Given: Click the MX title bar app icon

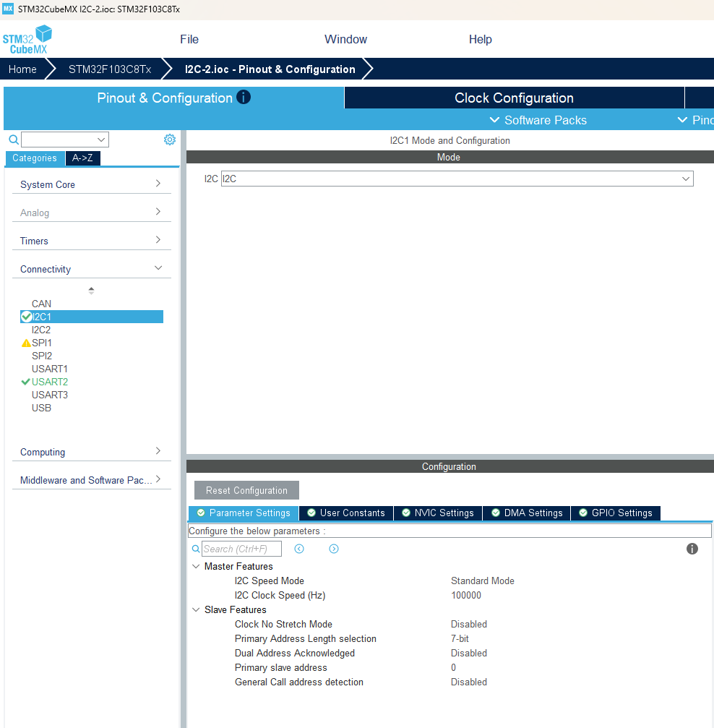Looking at the screenshot, I should click(x=8, y=9).
